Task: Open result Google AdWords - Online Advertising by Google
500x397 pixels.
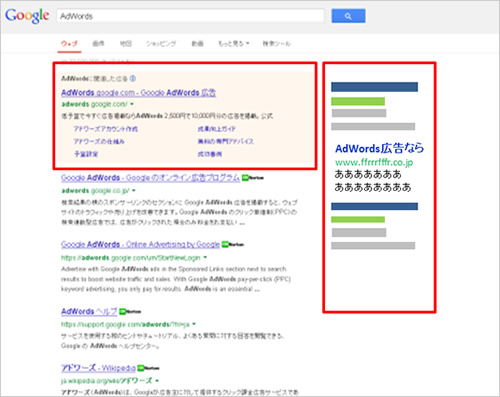Action: [x=140, y=244]
